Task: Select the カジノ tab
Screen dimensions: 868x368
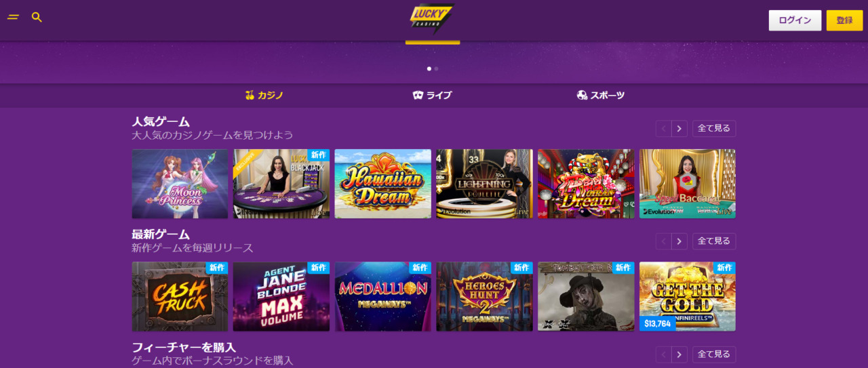Action: click(x=264, y=96)
